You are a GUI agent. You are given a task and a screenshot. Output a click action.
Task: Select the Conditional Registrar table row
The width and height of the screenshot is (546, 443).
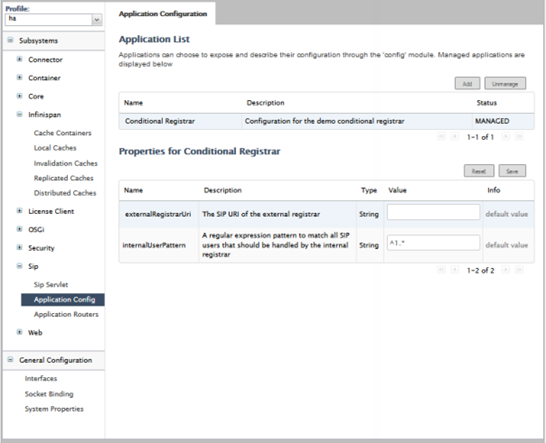[326, 121]
